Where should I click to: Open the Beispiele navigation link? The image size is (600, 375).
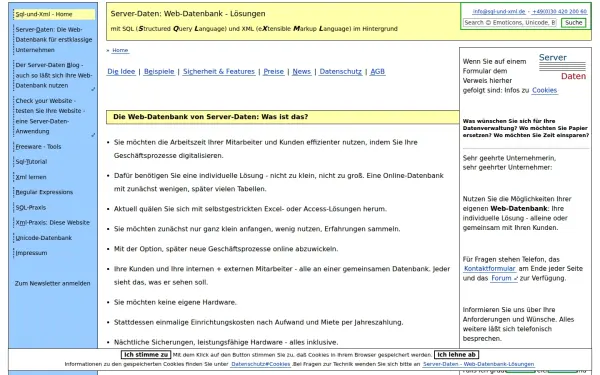(159, 72)
